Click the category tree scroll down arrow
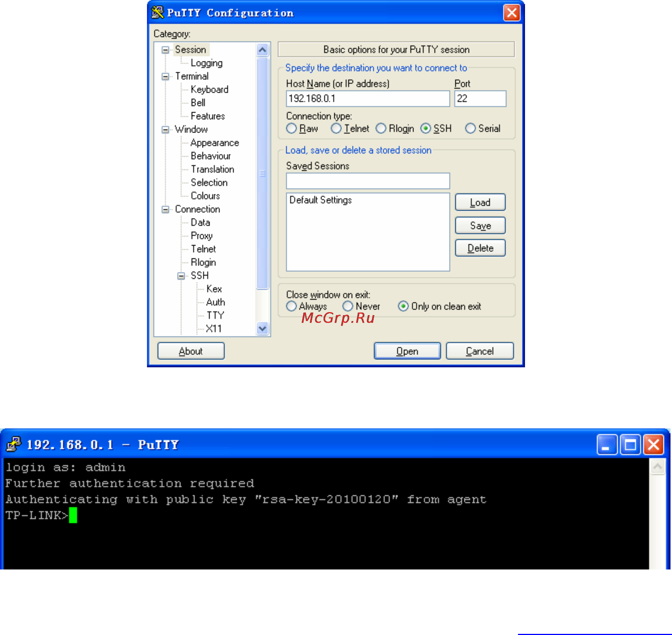The image size is (672, 635). (263, 328)
